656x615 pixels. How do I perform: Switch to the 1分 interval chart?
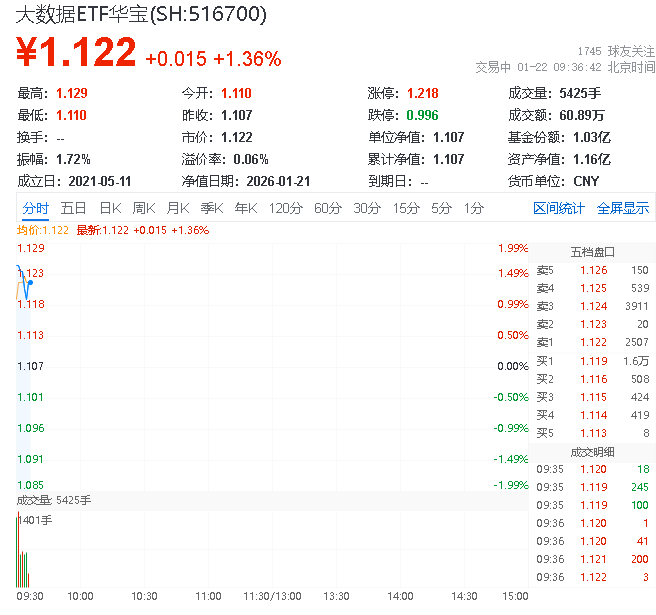[473, 208]
